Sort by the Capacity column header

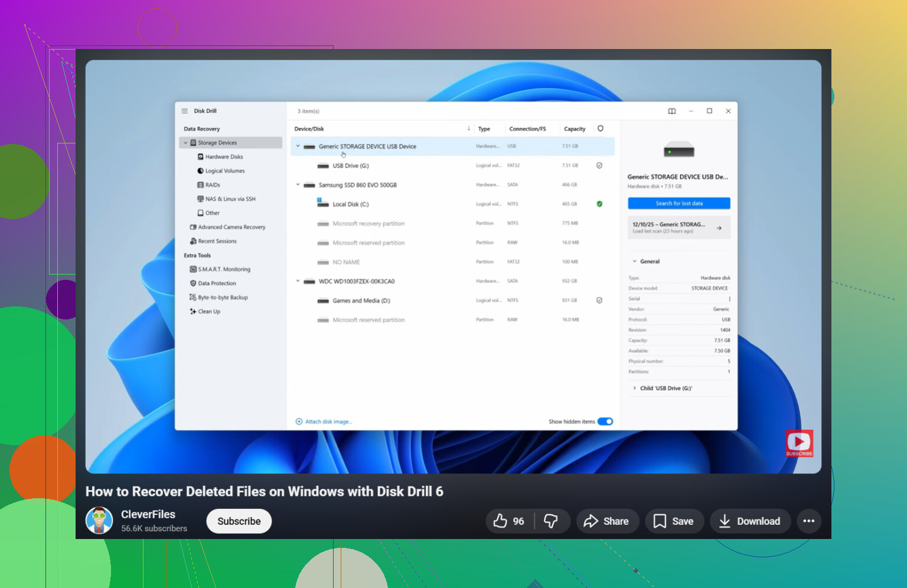575,129
